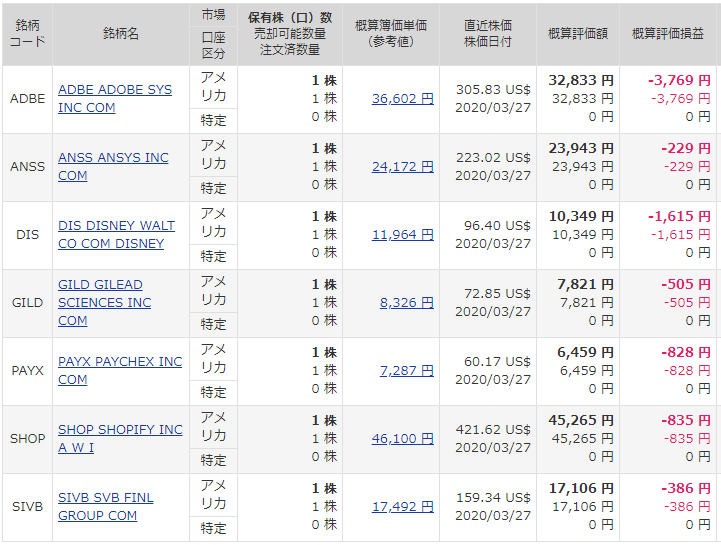This screenshot has width=721, height=545.
Task: Select the 421.62 US$ price value
Action: 493,430
